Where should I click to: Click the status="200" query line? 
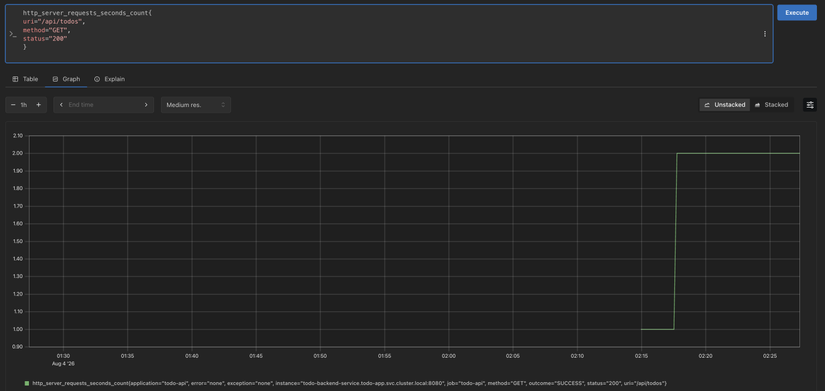[45, 38]
